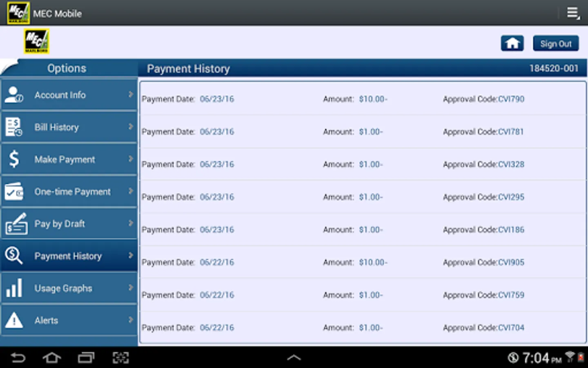588x368 pixels.
Task: Open the Android screenshot capture icon
Action: pos(120,358)
